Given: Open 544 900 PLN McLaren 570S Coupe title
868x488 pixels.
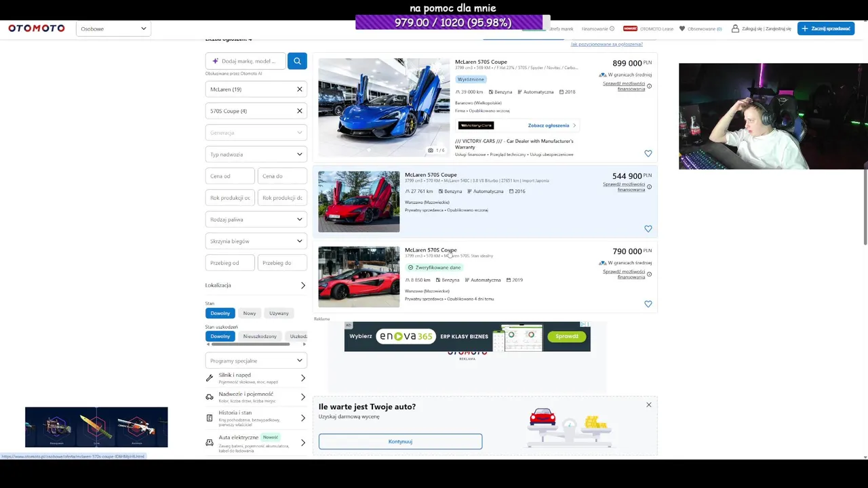Looking at the screenshot, I should [x=431, y=175].
